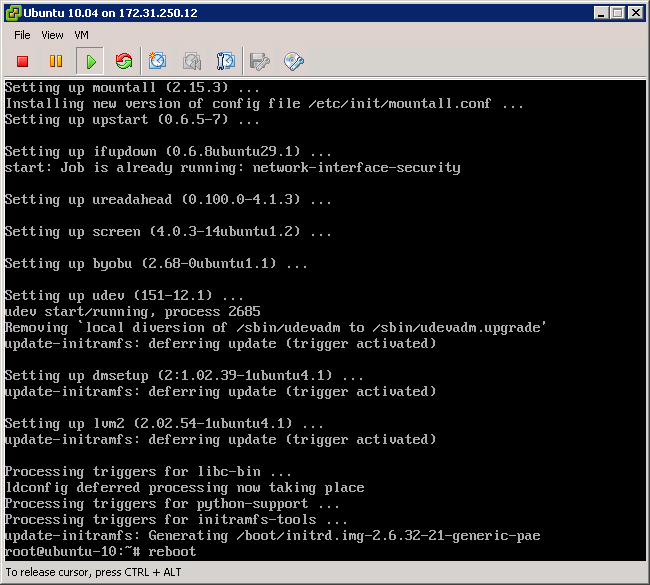Click 'Setting up upstart (0.6.5-7) ...' line
650x585 pixels.
coord(132,120)
